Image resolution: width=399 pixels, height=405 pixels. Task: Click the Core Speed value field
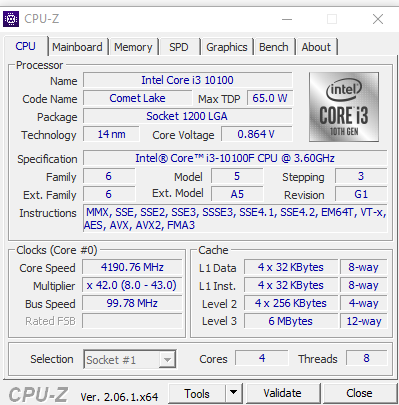point(132,267)
